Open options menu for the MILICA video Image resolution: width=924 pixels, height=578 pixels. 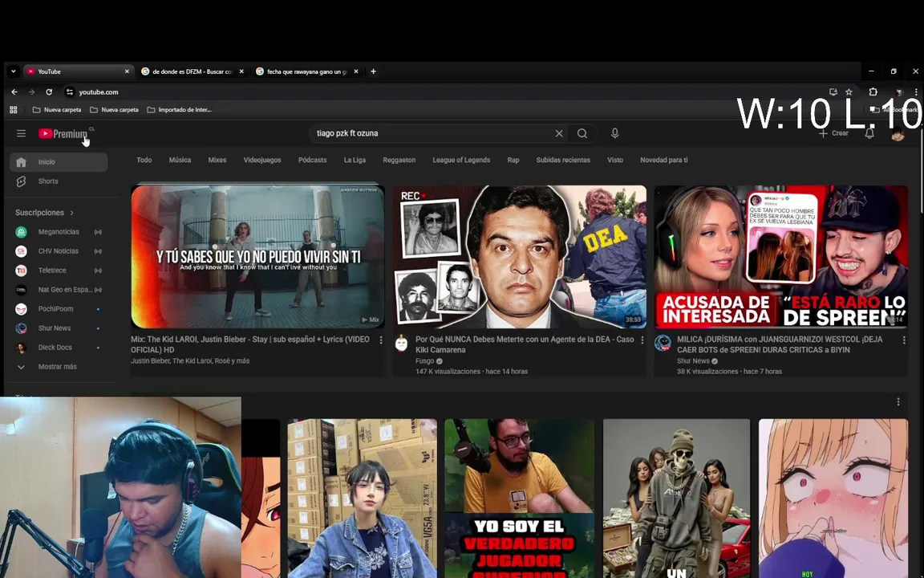(x=904, y=340)
